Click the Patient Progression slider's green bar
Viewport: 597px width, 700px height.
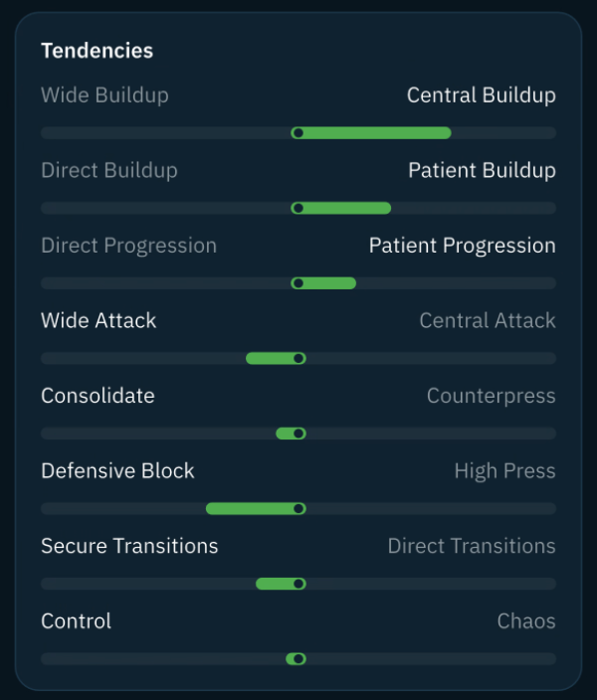point(323,283)
